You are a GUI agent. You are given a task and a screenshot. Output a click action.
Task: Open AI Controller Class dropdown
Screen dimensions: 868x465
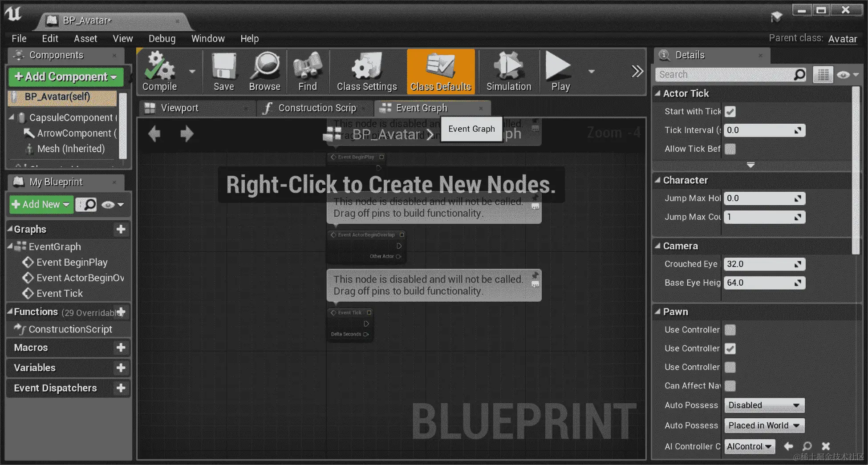coord(750,446)
